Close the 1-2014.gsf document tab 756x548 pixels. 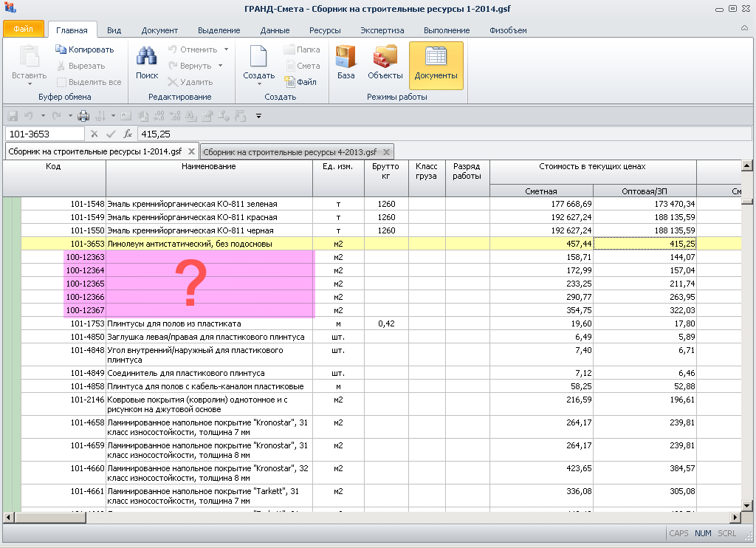191,151
